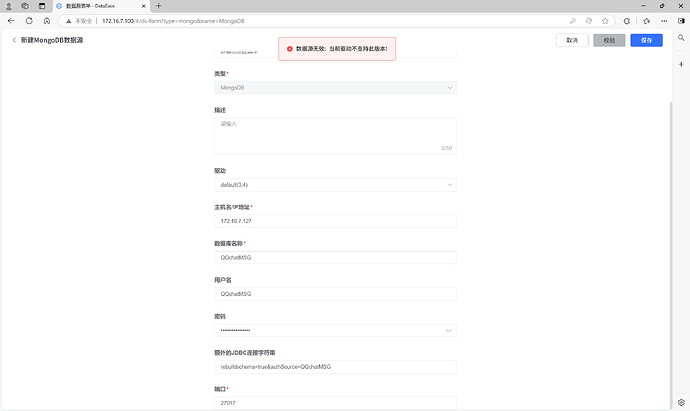690x411 pixels.
Task: Open the browser home page icon
Action: point(47,21)
